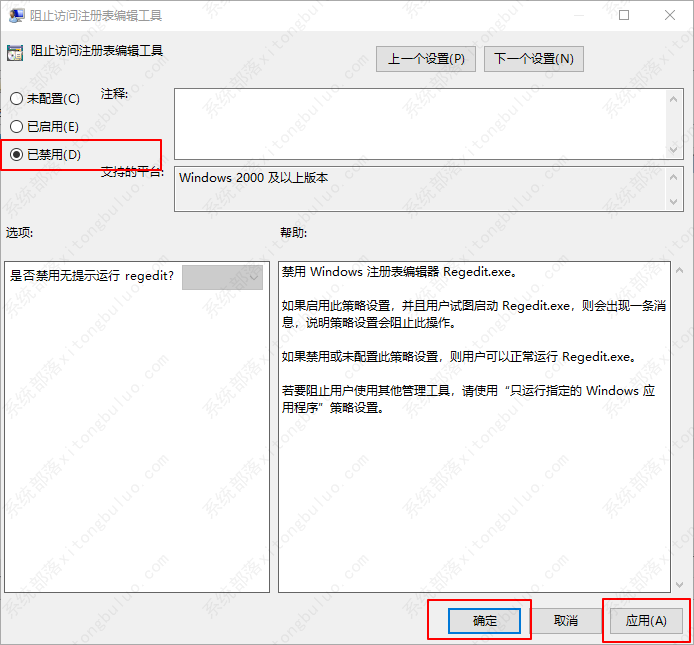Open the 是否禁用无提示运行 regedit dropdown
694x645 pixels.
pyautogui.click(x=222, y=277)
